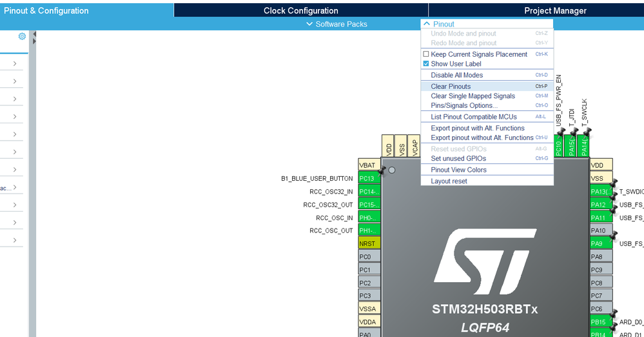Click pin PH1 RCC_OSC_OUT

pyautogui.click(x=369, y=230)
